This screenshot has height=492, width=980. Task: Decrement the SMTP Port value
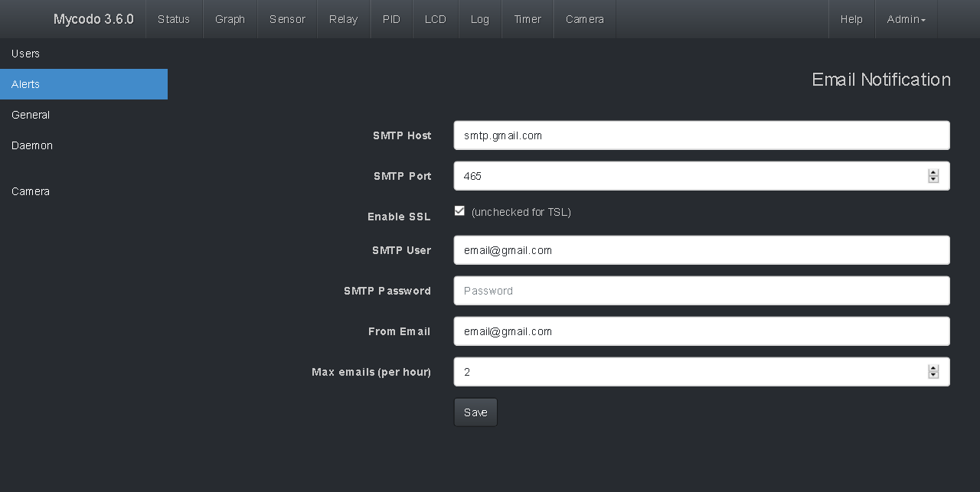point(933,180)
